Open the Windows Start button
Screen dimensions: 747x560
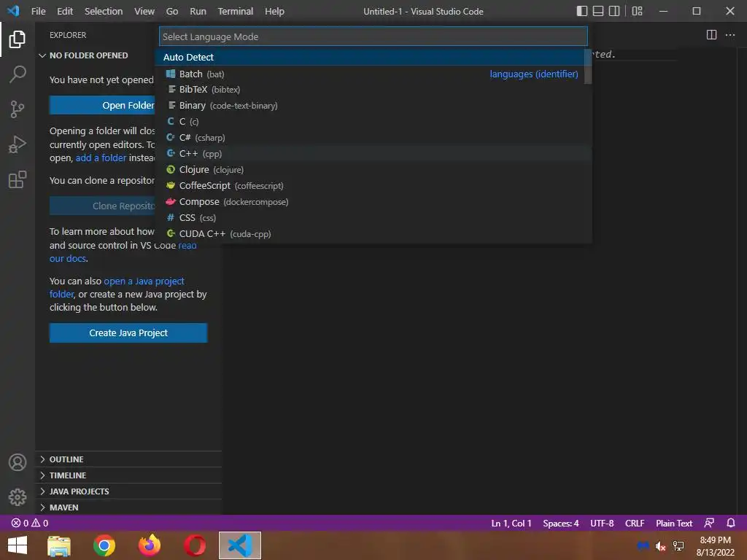click(18, 545)
